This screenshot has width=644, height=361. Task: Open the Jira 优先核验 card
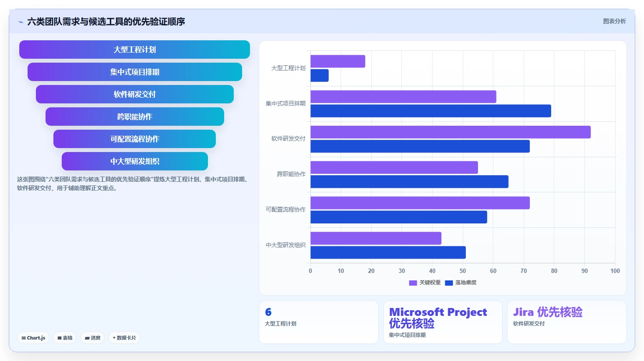[567, 322]
